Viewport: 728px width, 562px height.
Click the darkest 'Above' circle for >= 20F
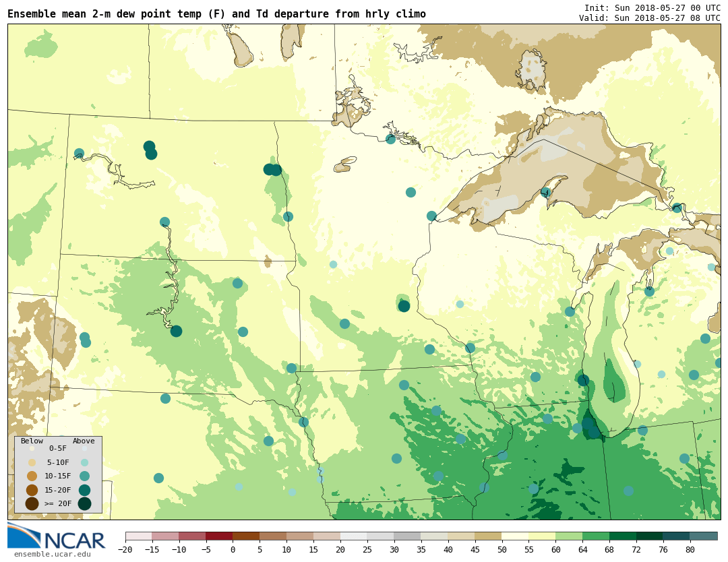(84, 503)
